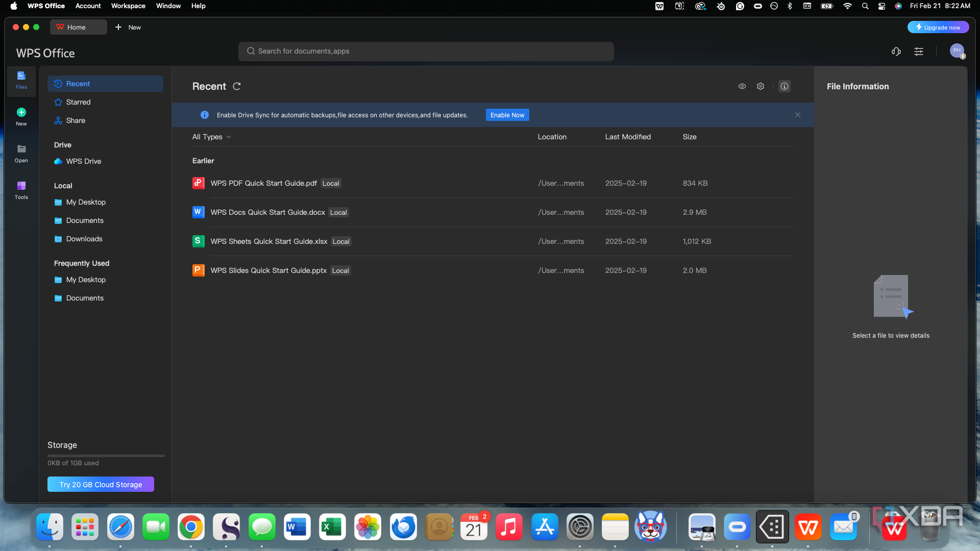Click the 1,012 KB size of Sheets guide
The width and height of the screenshot is (980, 551).
[x=697, y=241]
